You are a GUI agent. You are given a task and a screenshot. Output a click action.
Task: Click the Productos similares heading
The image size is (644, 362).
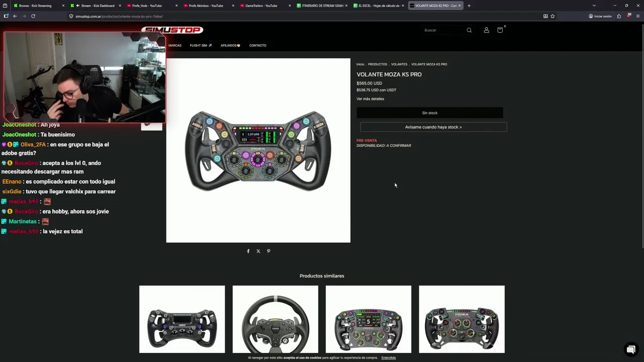click(322, 276)
